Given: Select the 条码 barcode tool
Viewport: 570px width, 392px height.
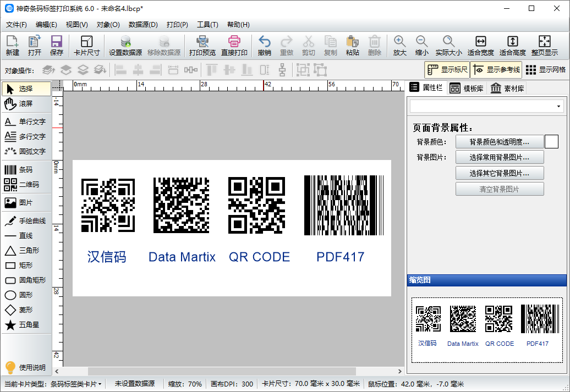Looking at the screenshot, I should pyautogui.click(x=26, y=170).
